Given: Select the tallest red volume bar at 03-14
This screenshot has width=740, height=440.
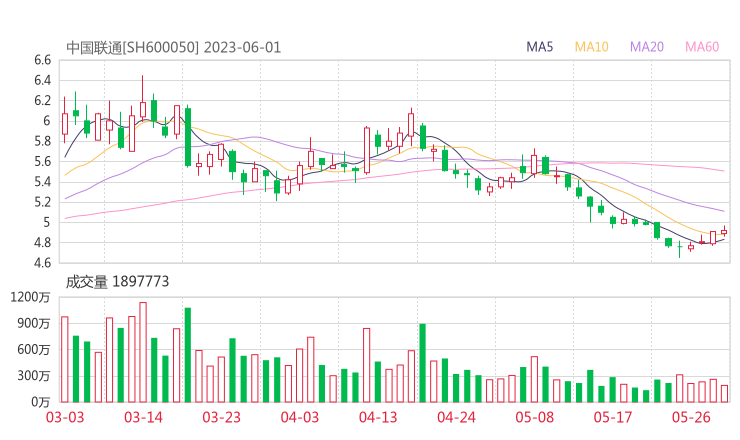Looking at the screenshot, I should [x=143, y=352].
